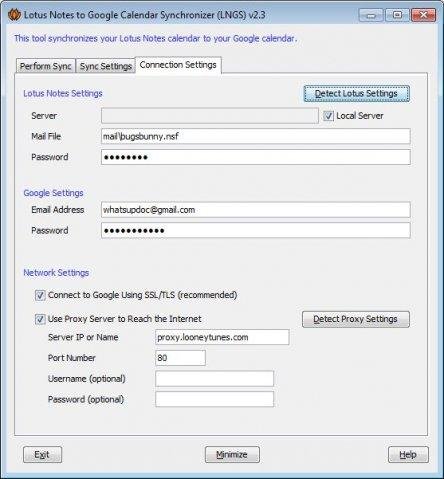The height and width of the screenshot is (479, 444).
Task: Select the Connection Settings tab
Action: coord(178,65)
